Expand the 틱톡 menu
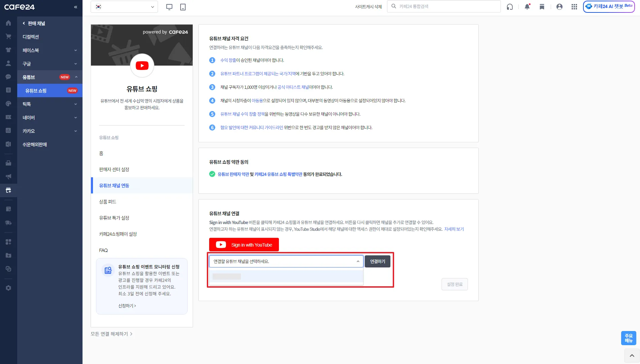640x364 pixels. click(x=50, y=104)
